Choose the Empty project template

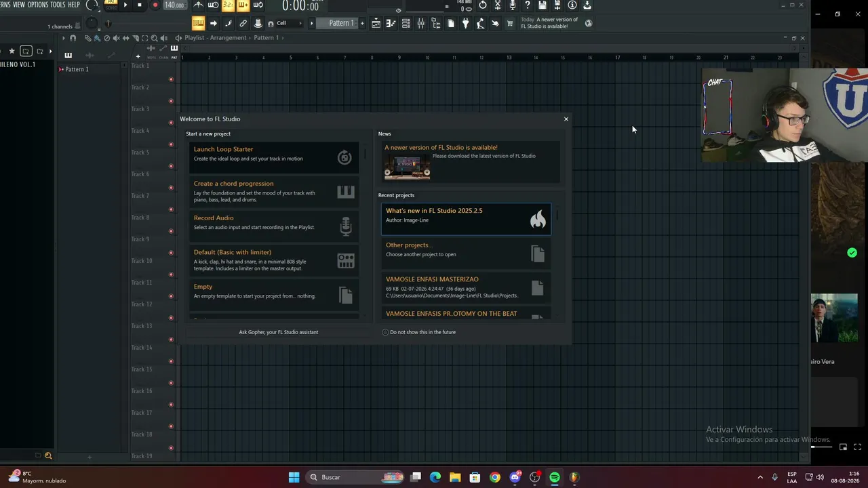click(x=274, y=294)
